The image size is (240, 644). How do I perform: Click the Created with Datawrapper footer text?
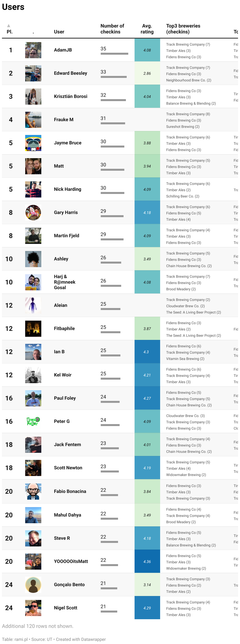click(x=81, y=639)
